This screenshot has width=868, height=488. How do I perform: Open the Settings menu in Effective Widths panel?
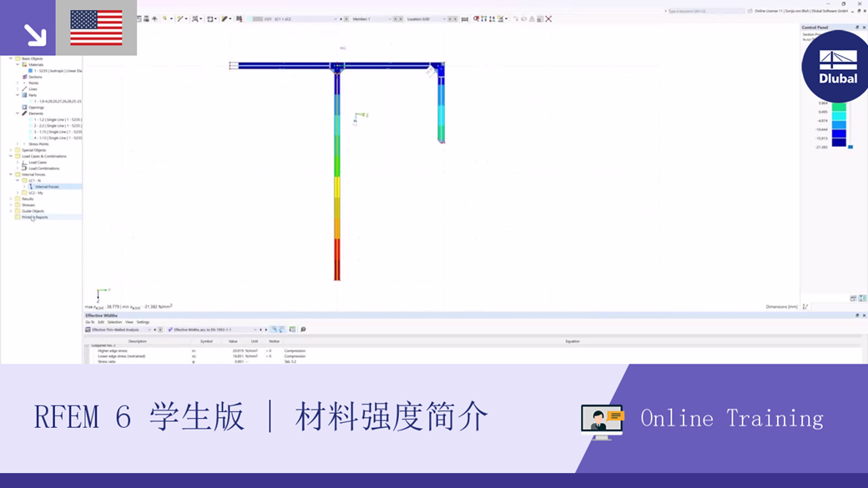pyautogui.click(x=142, y=321)
